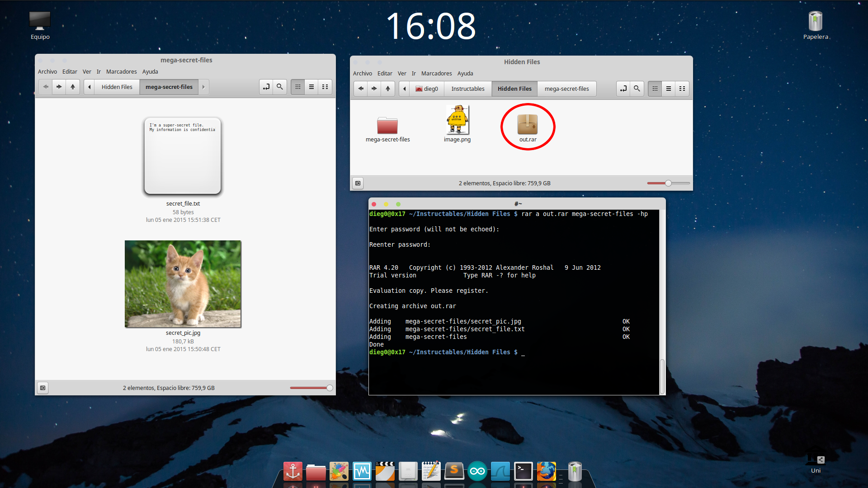The height and width of the screenshot is (488, 868).
Task: Open Ayuda menu in Hidden Files window
Action: click(465, 73)
